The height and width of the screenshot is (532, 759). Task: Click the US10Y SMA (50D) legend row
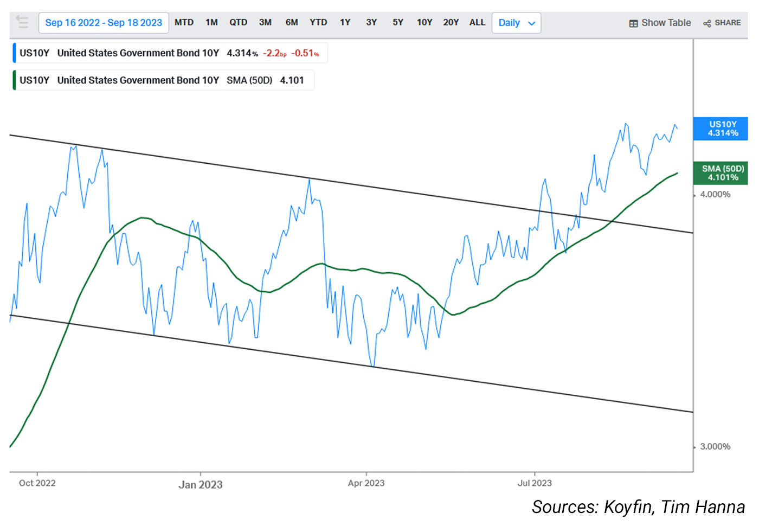163,80
